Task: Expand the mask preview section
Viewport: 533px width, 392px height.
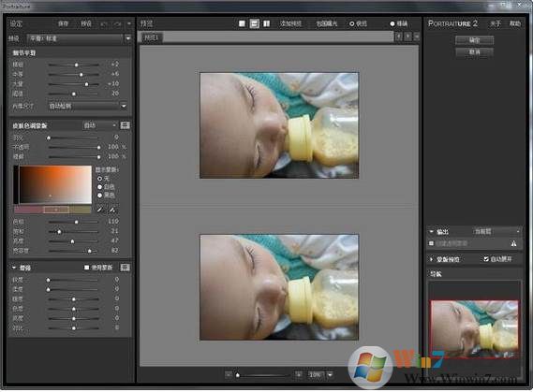Action: pos(431,259)
